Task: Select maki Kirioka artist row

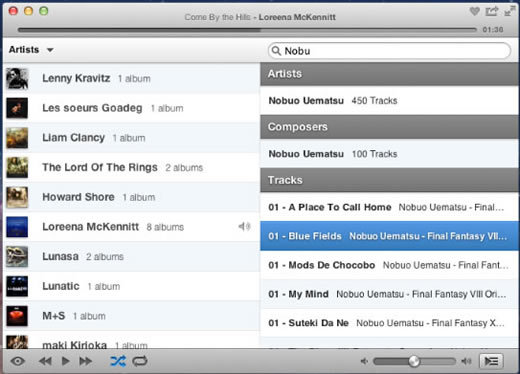Action: pyautogui.click(x=131, y=340)
